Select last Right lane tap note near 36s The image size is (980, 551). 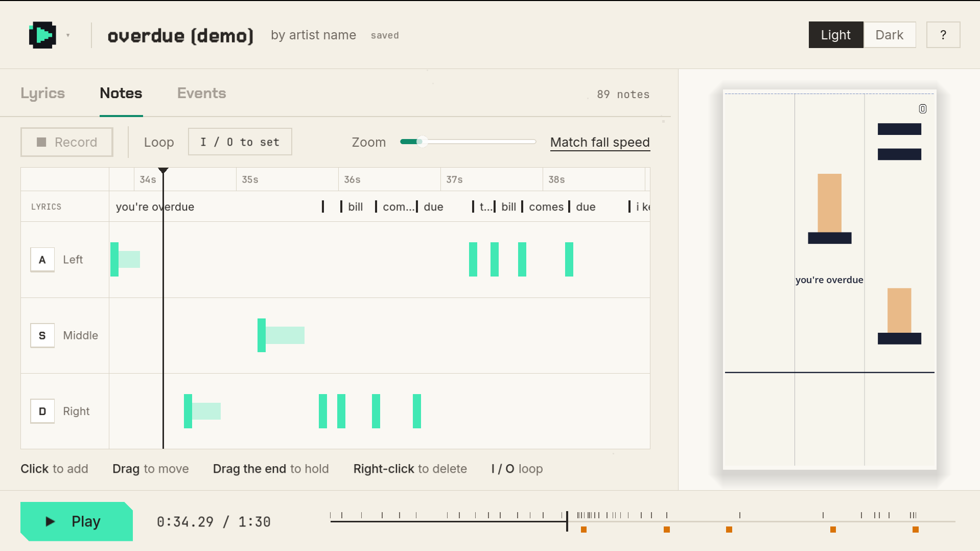417,411
